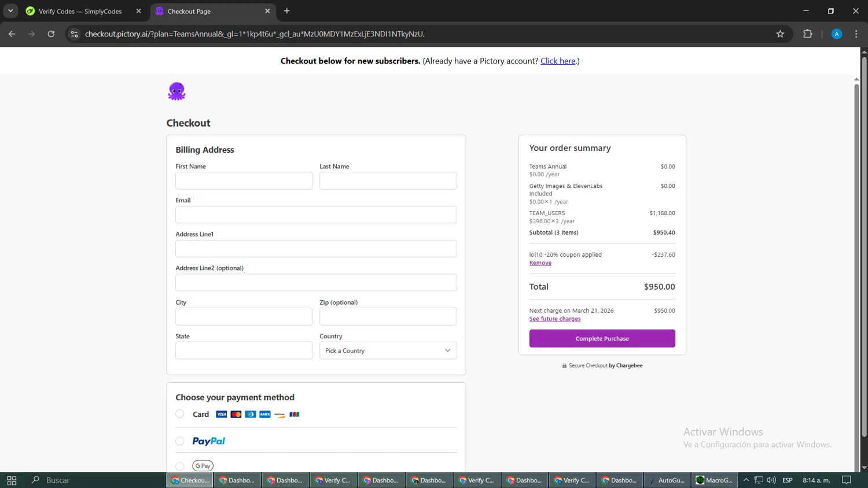Focus the Zip optional field

click(x=388, y=316)
